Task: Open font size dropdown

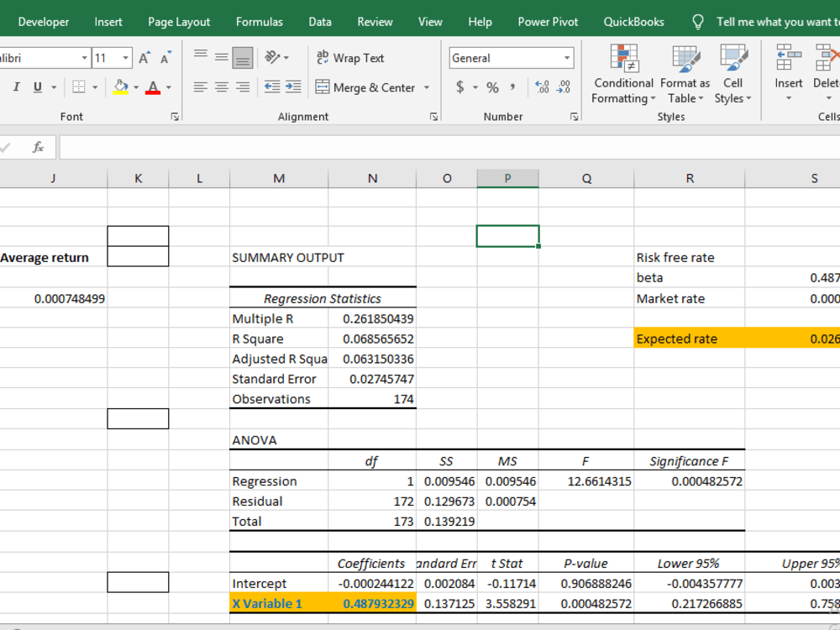Action: click(125, 58)
